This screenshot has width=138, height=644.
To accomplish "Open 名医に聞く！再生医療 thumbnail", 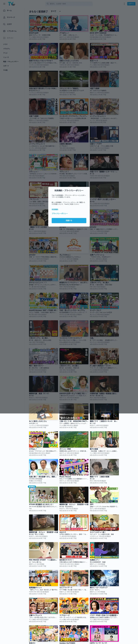I will [x=43, y=467].
